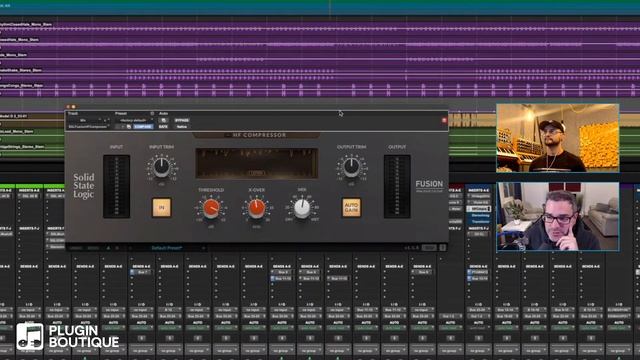Click the webcam thumbnail of the man with a cap
Viewport: 640px width, 360px height.
coord(558,138)
